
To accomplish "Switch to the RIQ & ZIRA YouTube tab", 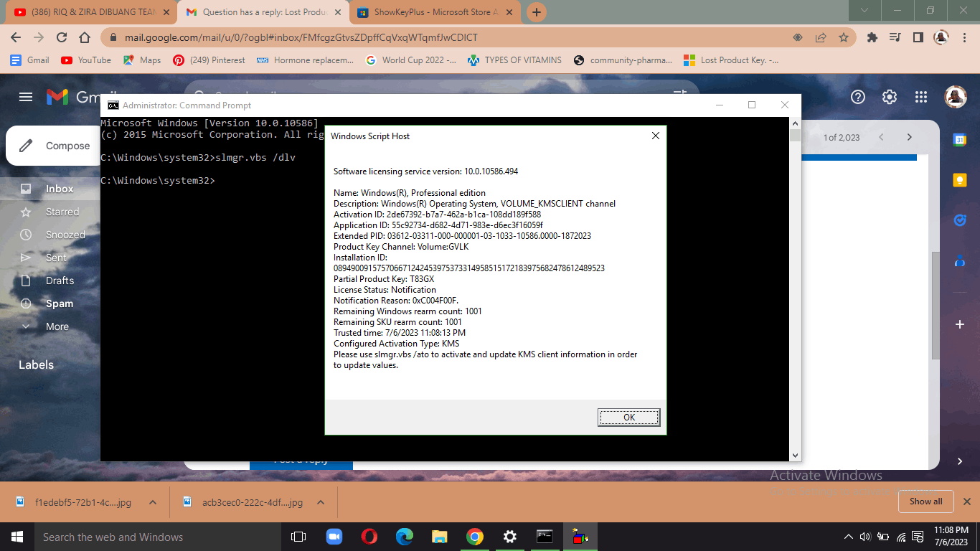I will pos(92,12).
